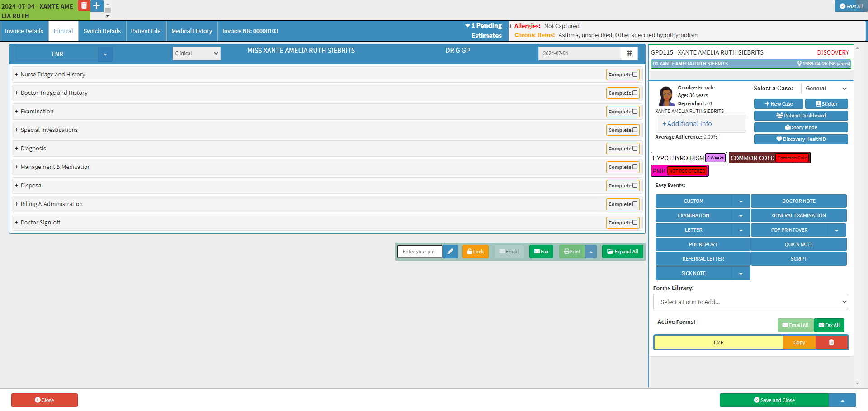The image size is (868, 411).
Task: Mark Diagnosis section complete
Action: tap(623, 149)
